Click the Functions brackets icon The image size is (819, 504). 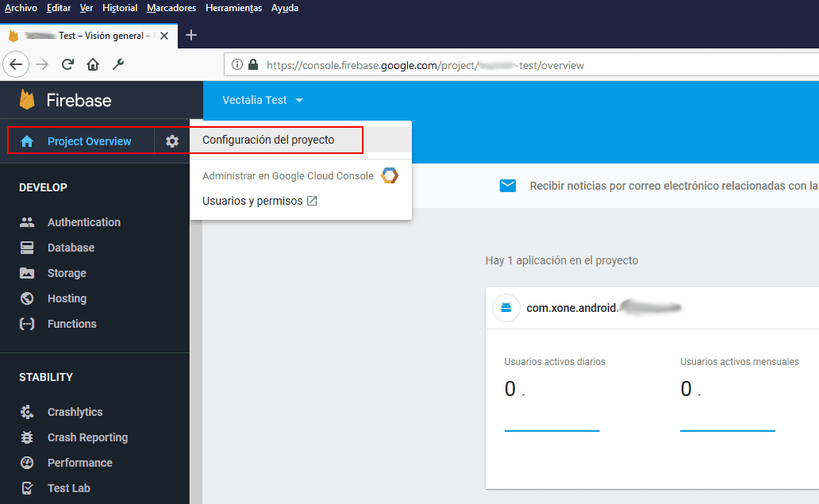[27, 324]
